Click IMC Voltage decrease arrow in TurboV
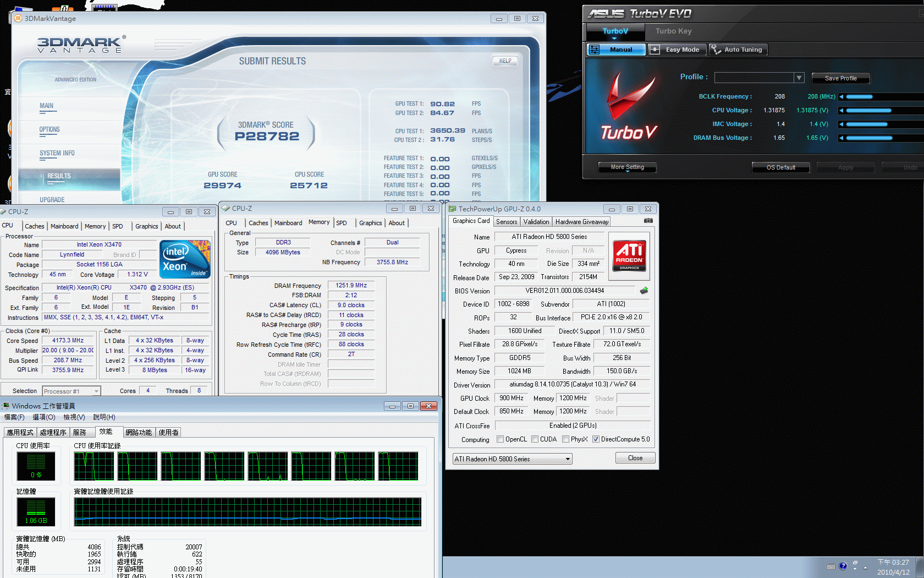 [x=841, y=124]
